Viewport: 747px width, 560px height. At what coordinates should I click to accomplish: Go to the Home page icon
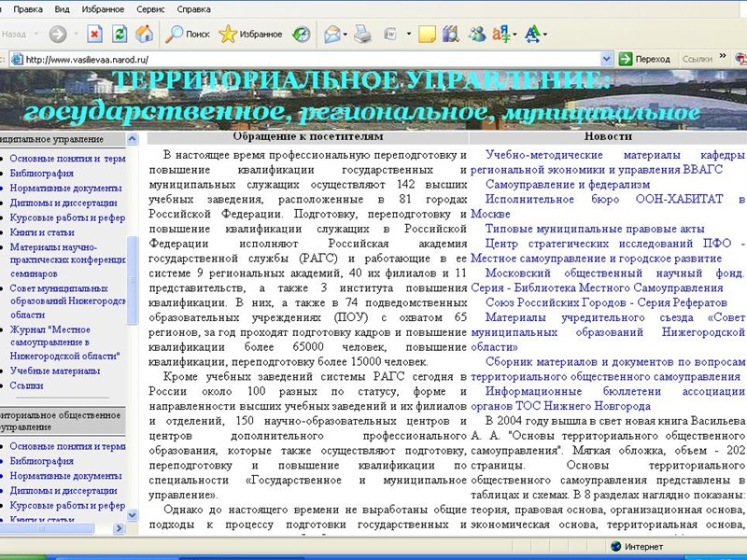coord(144,35)
